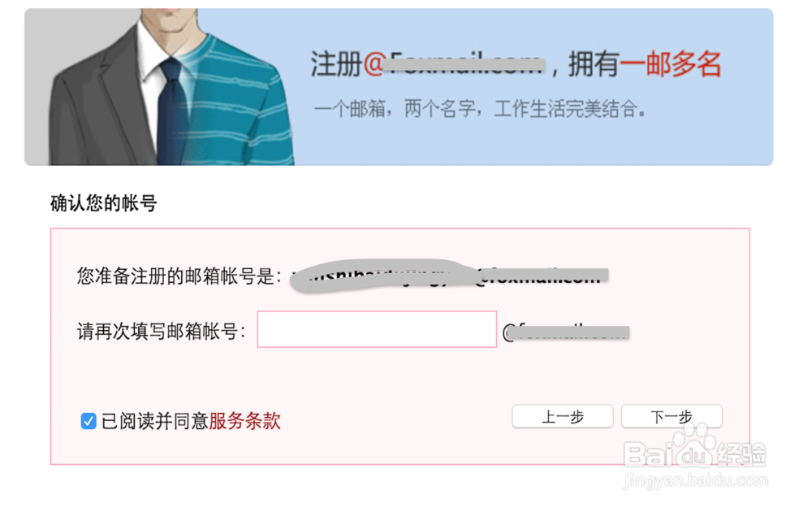Click the 您准备注册的邮箱帐号是 label
812x508 pixels.
coord(179,276)
